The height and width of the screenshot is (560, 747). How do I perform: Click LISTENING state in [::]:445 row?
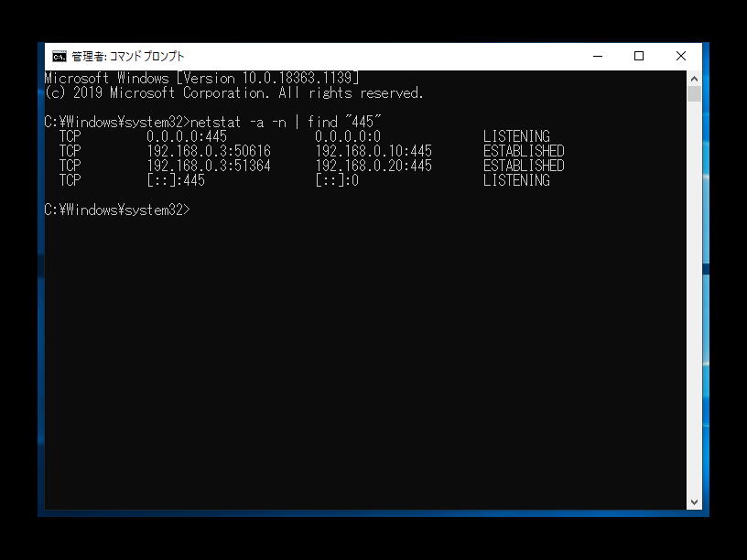516,180
